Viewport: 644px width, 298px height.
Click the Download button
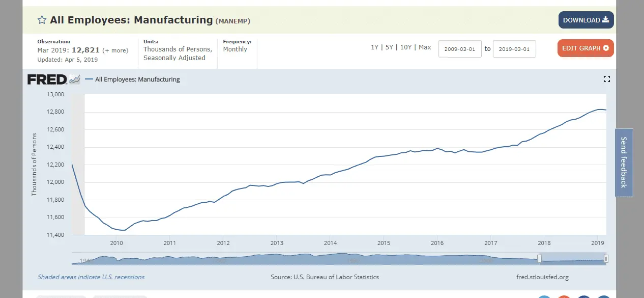pos(586,20)
